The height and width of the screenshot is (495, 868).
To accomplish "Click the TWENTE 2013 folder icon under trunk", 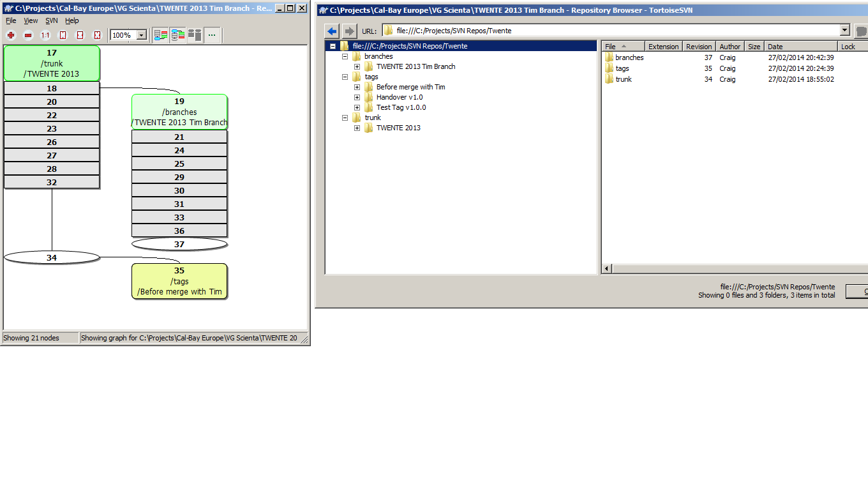I will pos(369,128).
